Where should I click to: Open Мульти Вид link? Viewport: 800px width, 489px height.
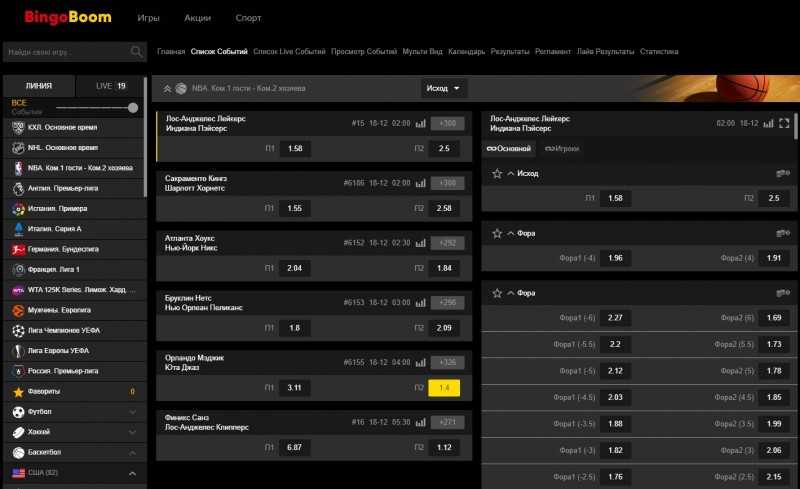point(422,52)
